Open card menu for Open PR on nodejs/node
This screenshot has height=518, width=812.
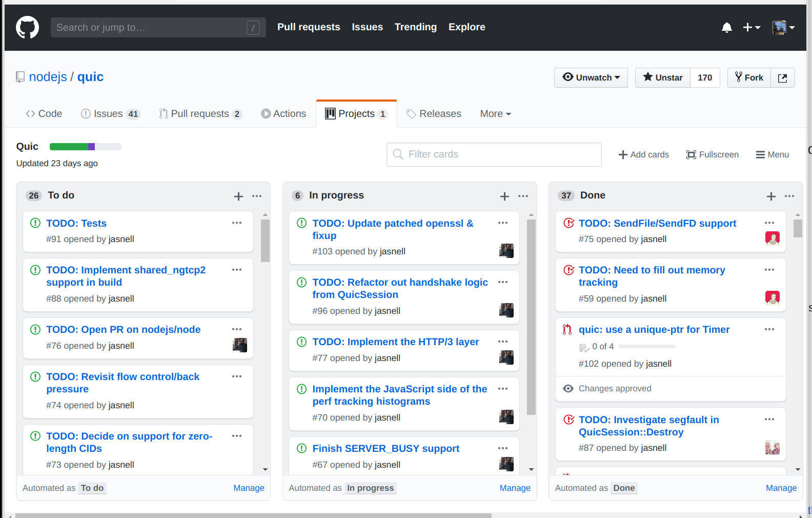pos(237,329)
